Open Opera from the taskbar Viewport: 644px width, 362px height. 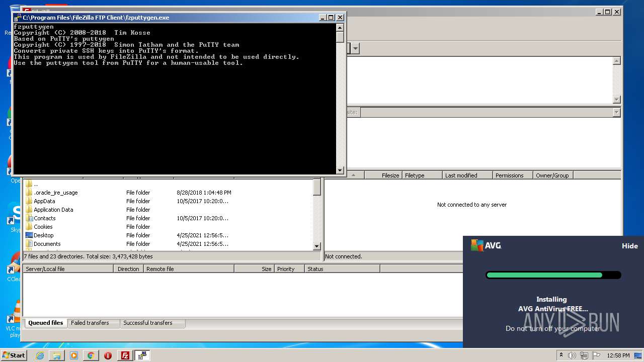click(108, 355)
